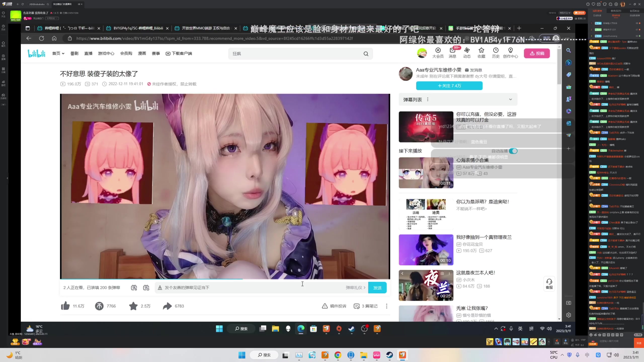
Task: Send the airplane gift in Douyu gift bar
Action: 516,342
